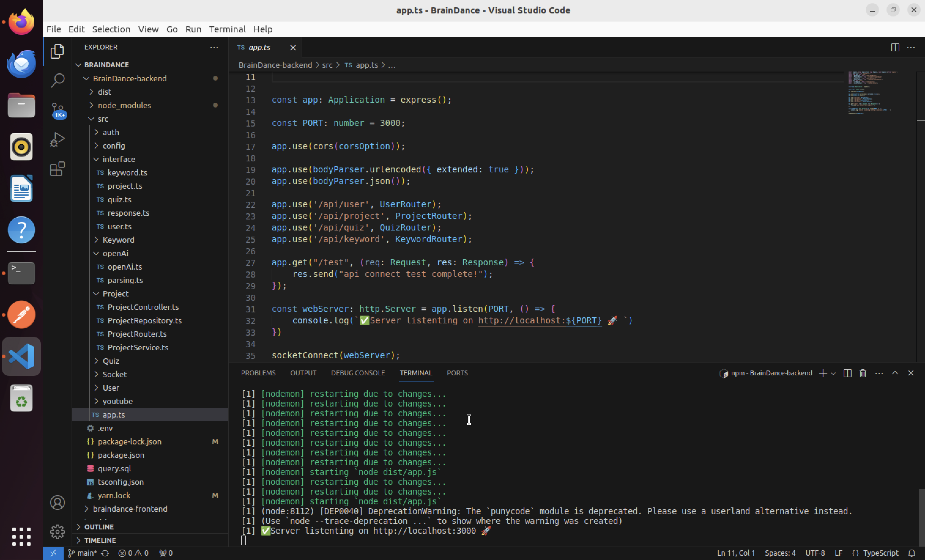
Task: Collapse the src folder
Action: [x=150, y=119]
